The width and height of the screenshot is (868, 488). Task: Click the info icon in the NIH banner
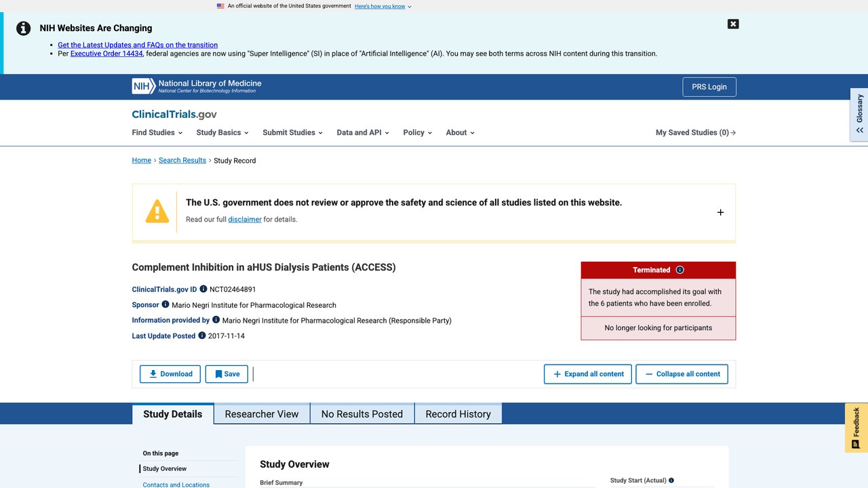click(24, 28)
